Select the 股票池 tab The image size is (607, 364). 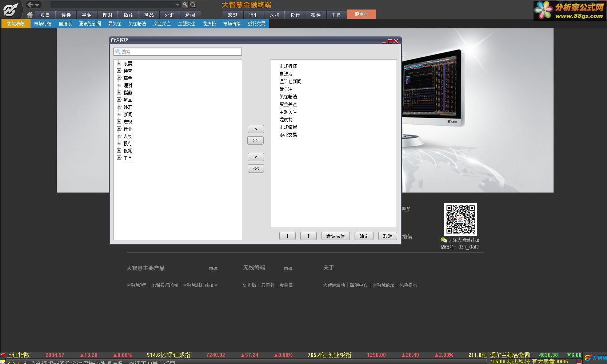pos(361,14)
